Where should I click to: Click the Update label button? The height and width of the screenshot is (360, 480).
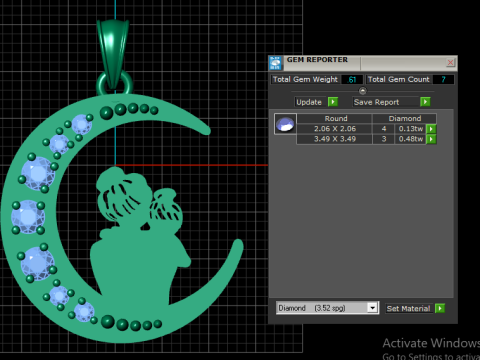click(x=309, y=102)
